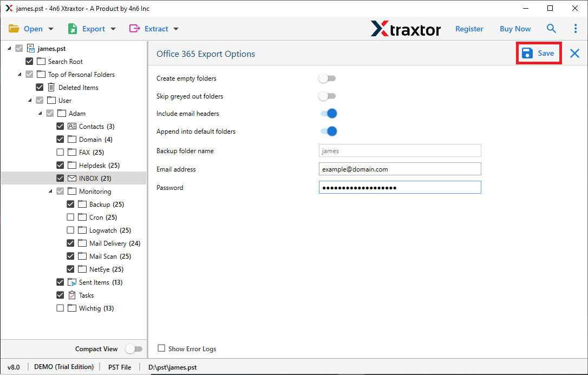This screenshot has height=375, width=588.
Task: Select the Open folder icon
Action: pos(14,28)
